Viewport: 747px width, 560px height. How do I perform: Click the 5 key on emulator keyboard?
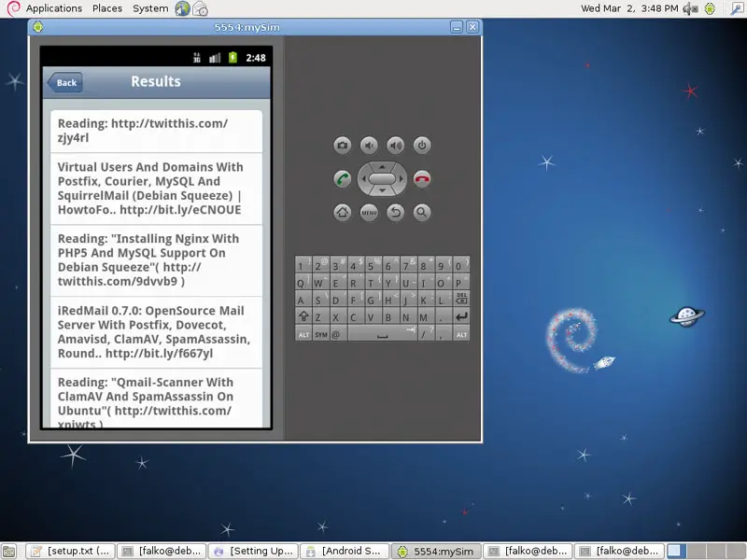point(373,264)
